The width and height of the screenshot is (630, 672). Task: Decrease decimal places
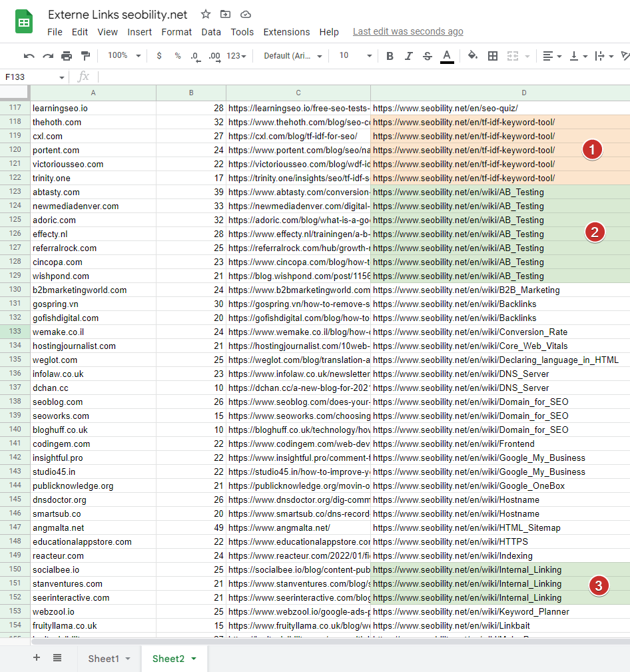(195, 56)
